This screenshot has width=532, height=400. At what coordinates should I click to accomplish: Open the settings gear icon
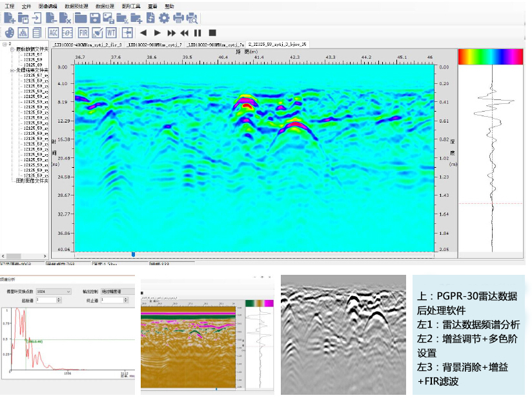(164, 18)
